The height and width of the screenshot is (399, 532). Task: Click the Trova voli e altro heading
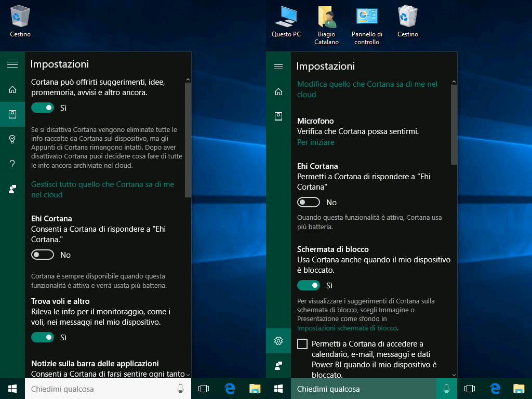click(60, 301)
